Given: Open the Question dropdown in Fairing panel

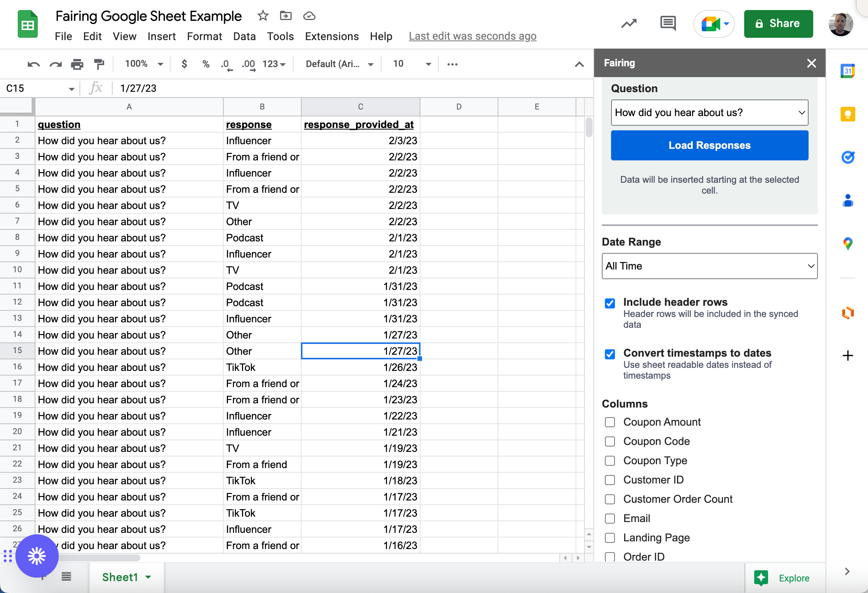Looking at the screenshot, I should click(709, 113).
